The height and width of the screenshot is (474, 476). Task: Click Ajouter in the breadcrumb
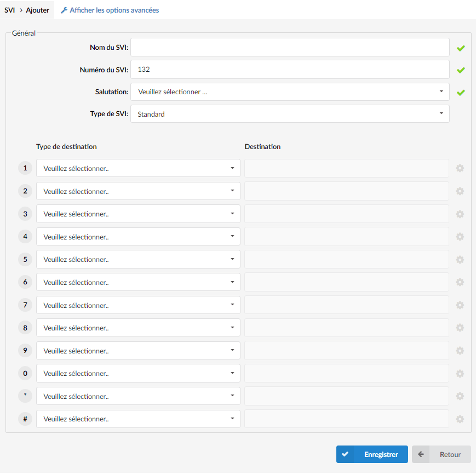click(37, 10)
